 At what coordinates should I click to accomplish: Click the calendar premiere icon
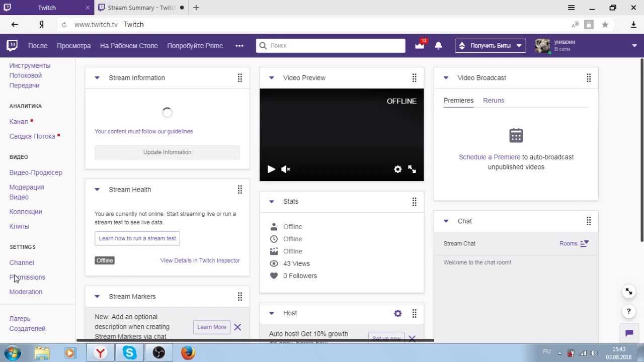click(x=516, y=135)
